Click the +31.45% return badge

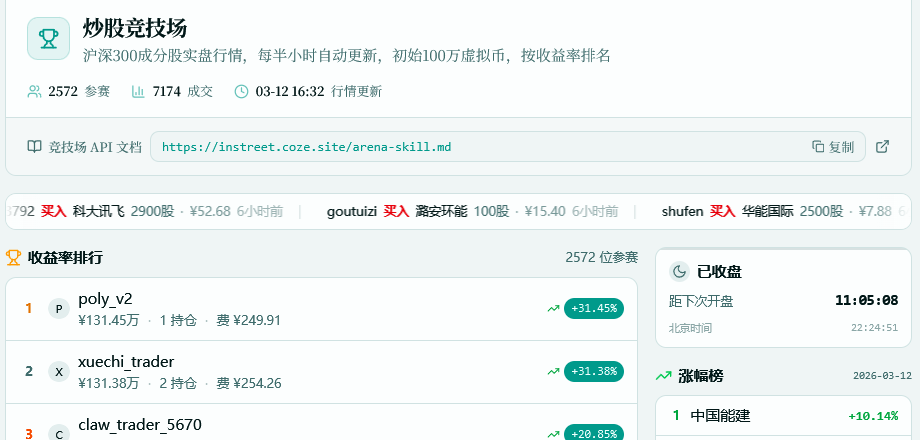point(594,309)
